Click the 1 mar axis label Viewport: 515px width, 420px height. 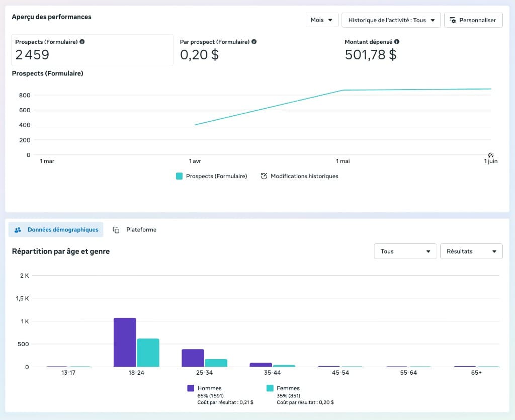tap(47, 161)
